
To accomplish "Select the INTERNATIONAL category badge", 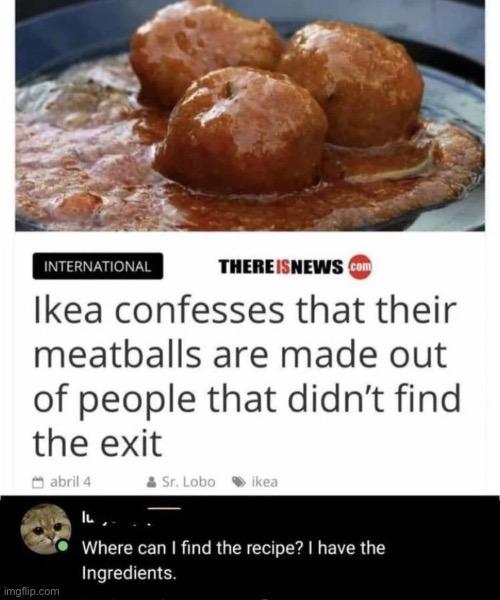I will point(98,266).
